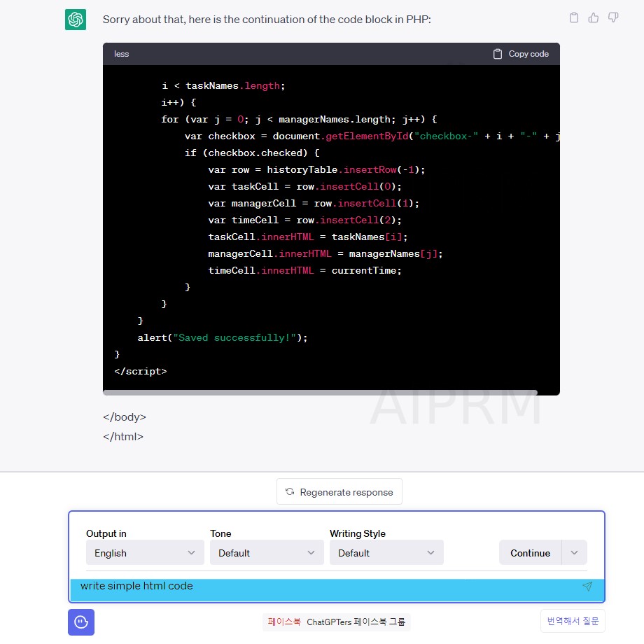Click the 'Sorry about that' response text
Viewport: 644px width, 644px height.
click(267, 20)
